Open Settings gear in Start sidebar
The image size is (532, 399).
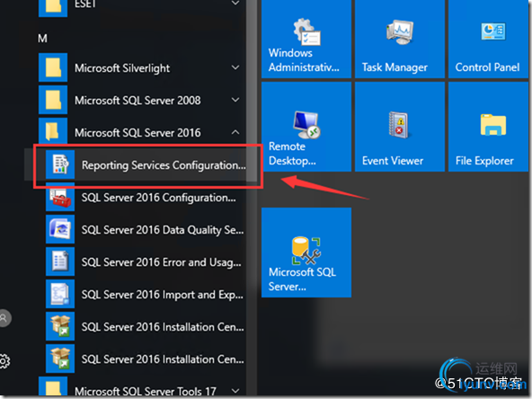[x=4, y=361]
